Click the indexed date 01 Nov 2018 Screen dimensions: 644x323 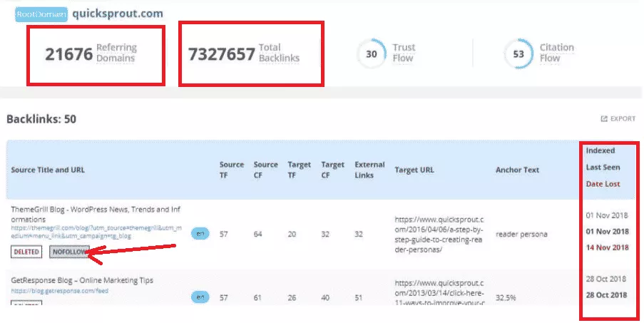pos(607,215)
